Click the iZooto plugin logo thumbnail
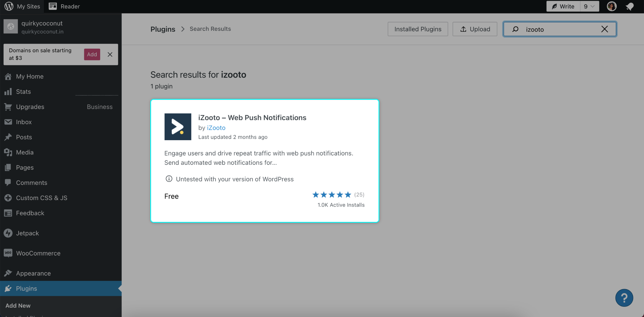 pos(178,127)
